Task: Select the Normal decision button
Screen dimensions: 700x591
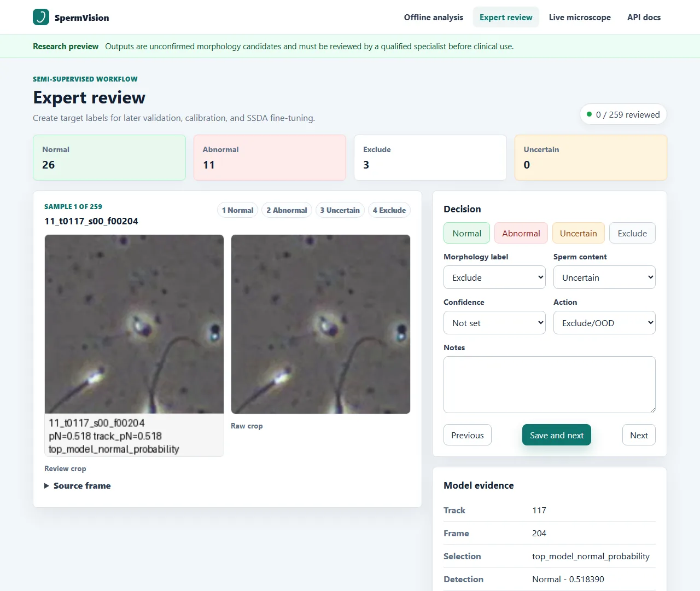Action: (466, 233)
